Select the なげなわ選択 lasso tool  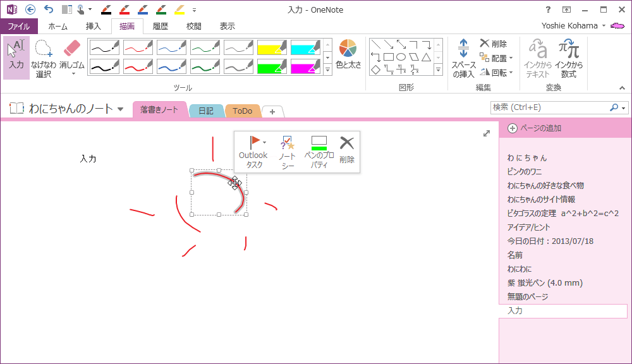[x=44, y=58]
